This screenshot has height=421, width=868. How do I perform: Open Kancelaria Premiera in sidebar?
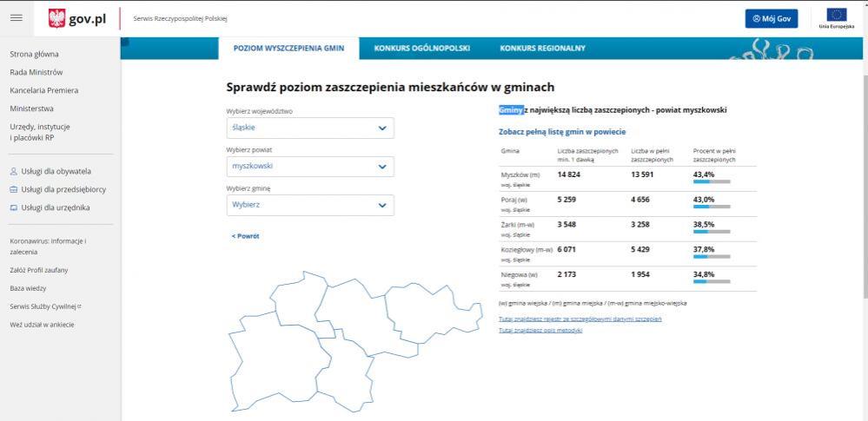coord(44,91)
